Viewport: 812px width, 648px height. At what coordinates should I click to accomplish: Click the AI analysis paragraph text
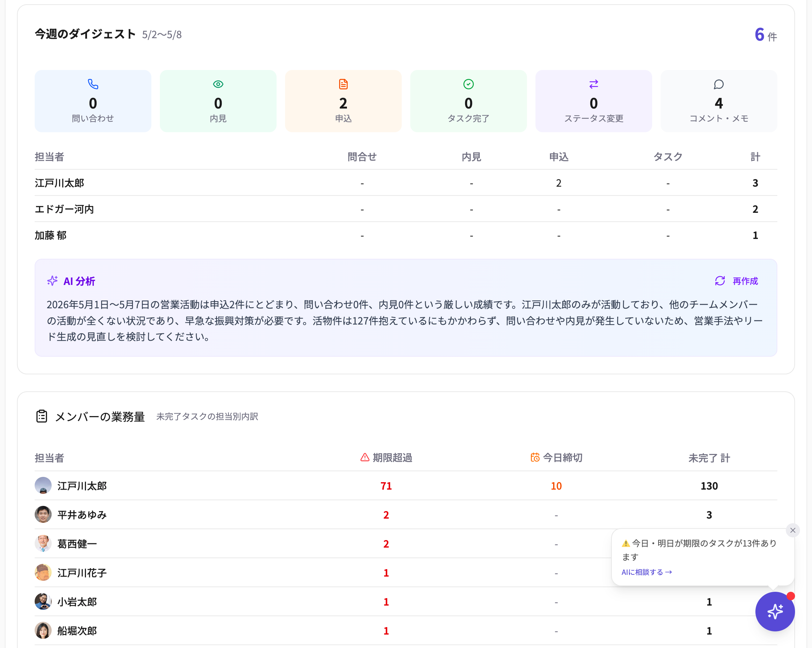coord(405,320)
